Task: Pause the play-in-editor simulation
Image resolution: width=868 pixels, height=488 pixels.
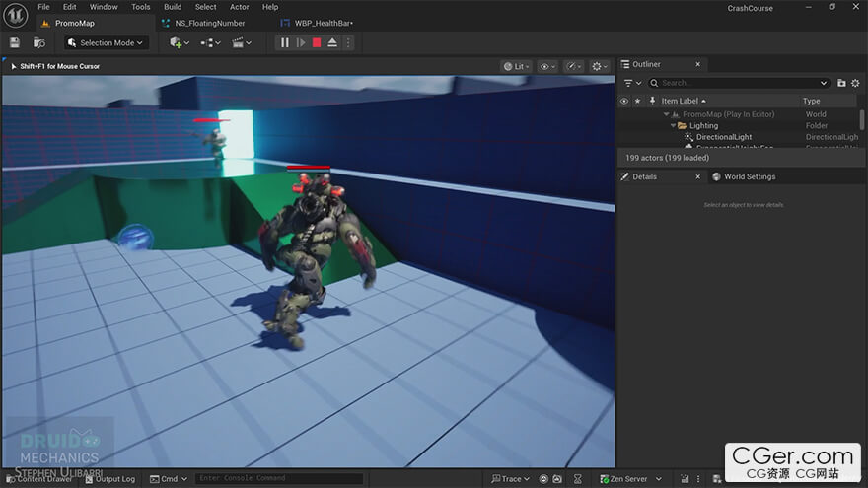Action: point(285,42)
